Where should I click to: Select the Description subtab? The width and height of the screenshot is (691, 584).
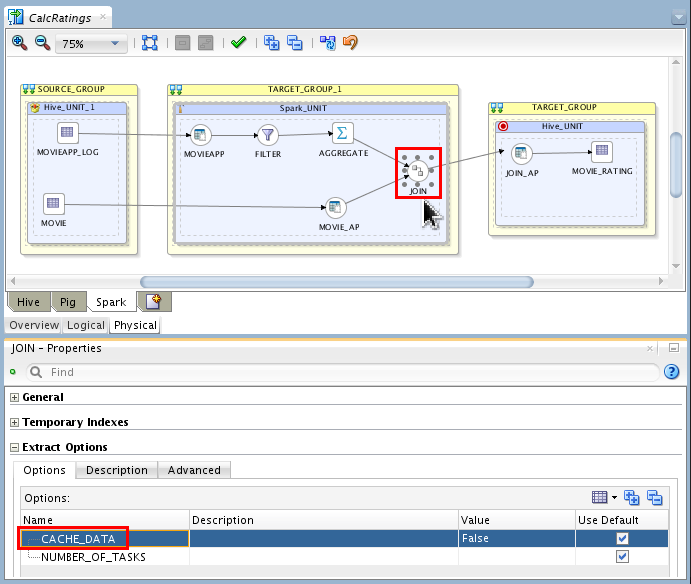click(117, 470)
